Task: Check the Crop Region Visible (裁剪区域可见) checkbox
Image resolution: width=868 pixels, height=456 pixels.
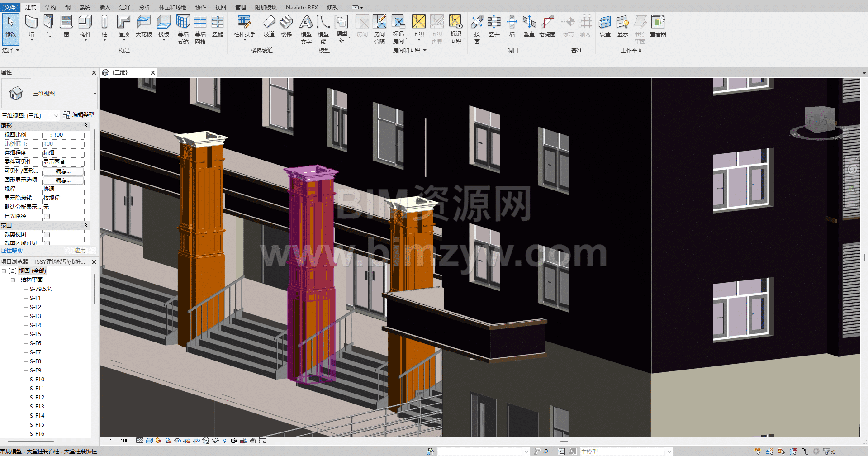Action: (47, 243)
